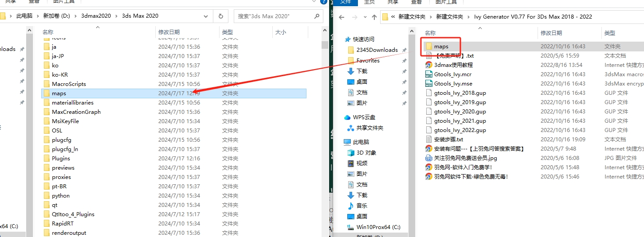Image resolution: width=644 pixels, height=237 pixels.
Task: Select the 关注羽兔网免费送会员.jpg image icon
Action: (429, 158)
